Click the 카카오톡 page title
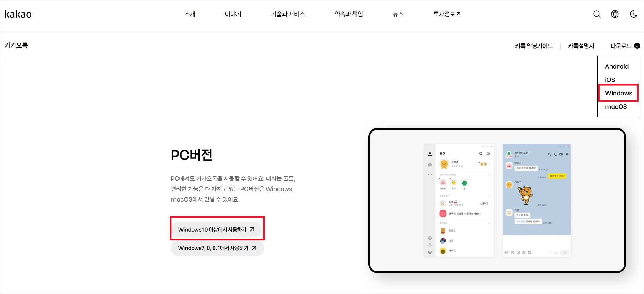The height and width of the screenshot is (294, 644). [x=16, y=45]
